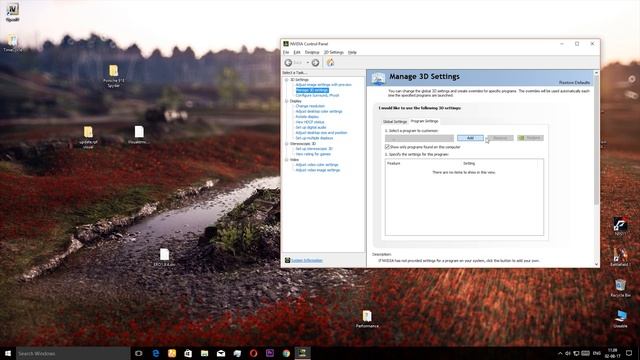Select Adjust desktop color settings
The width and height of the screenshot is (640, 360).
tap(319, 111)
